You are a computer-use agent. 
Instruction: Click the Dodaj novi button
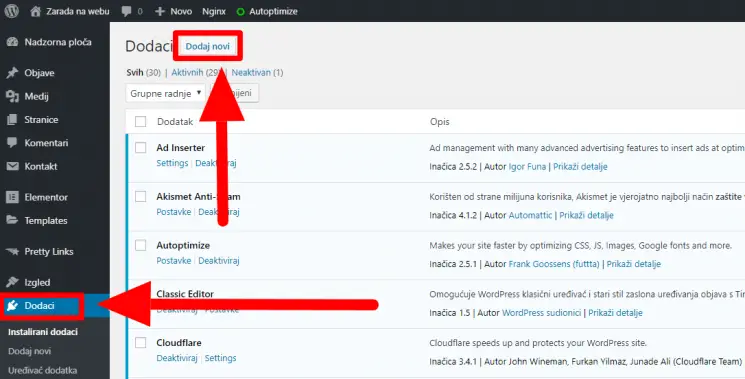[208, 46]
